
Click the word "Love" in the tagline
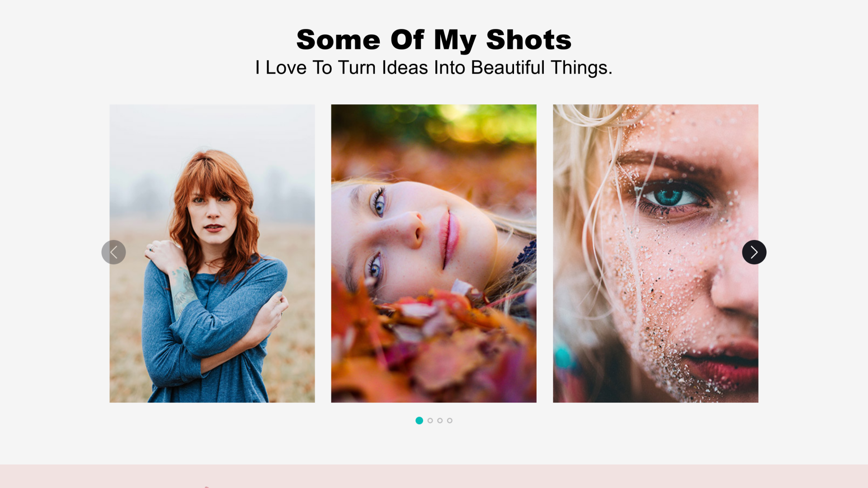tap(286, 68)
